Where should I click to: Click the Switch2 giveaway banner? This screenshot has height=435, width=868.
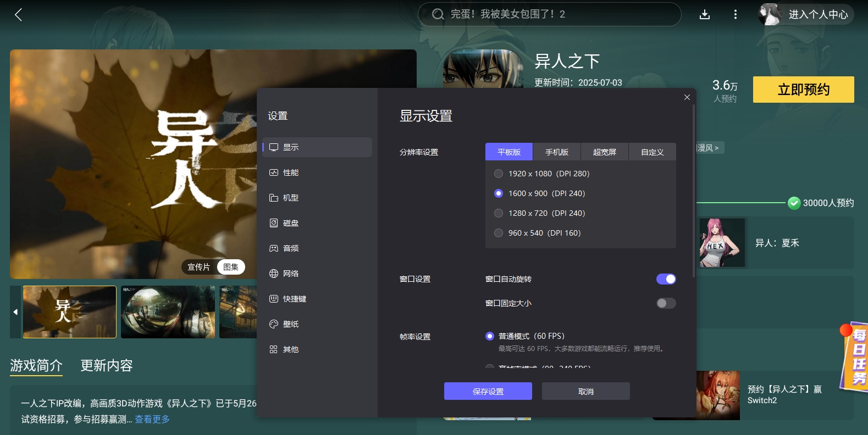(x=774, y=395)
